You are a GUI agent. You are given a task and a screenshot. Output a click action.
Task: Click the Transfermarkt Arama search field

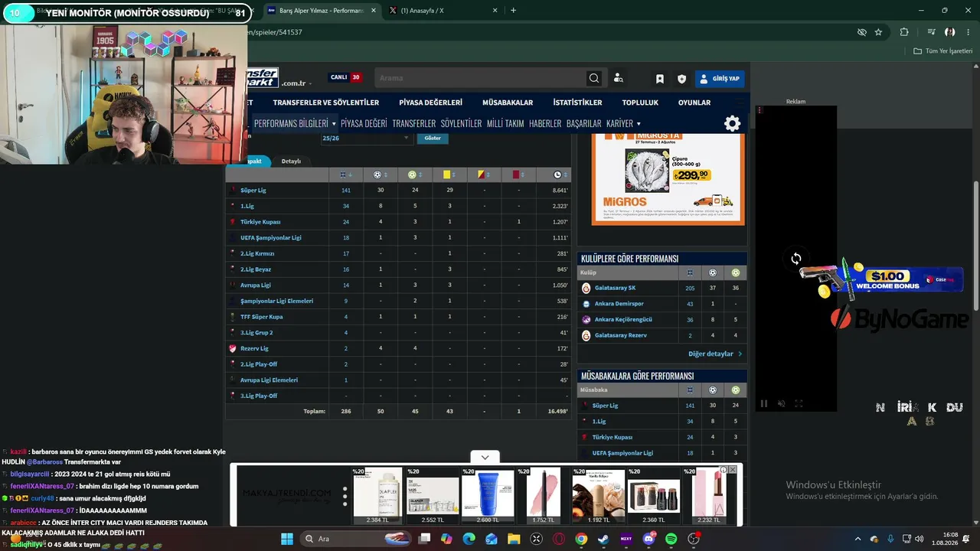click(x=481, y=78)
